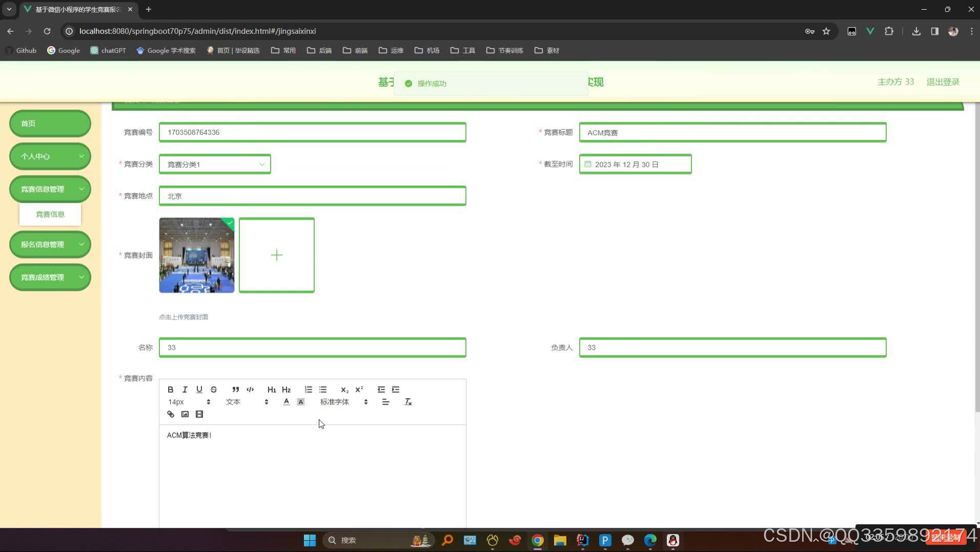The height and width of the screenshot is (552, 980).
Task: Go to 首页 in the sidebar
Action: [50, 123]
